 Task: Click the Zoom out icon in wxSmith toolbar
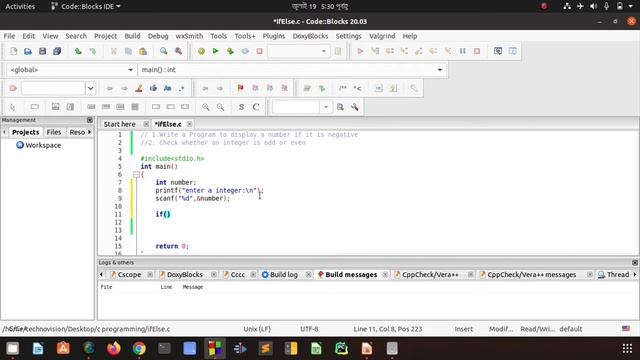coord(220,107)
